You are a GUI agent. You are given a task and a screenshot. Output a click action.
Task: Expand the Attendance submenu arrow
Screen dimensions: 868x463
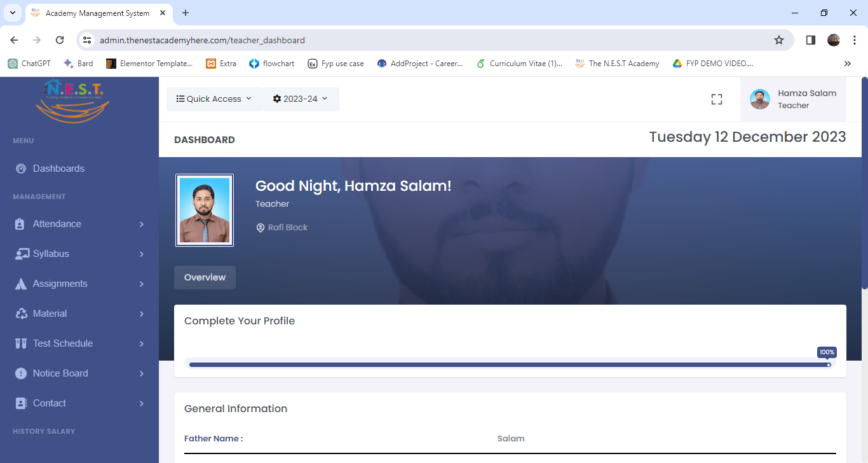pos(141,224)
